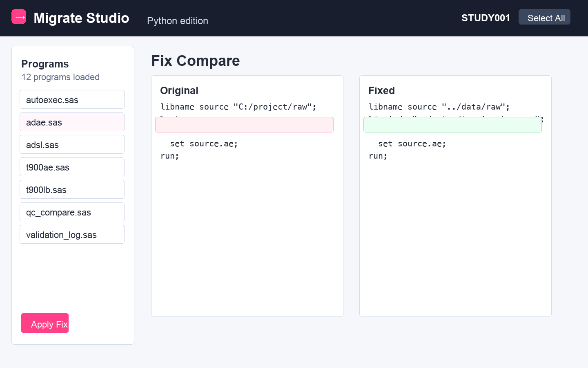Apply the fix with Apply Fix button
Image resolution: width=588 pixels, height=368 pixels.
click(x=45, y=323)
